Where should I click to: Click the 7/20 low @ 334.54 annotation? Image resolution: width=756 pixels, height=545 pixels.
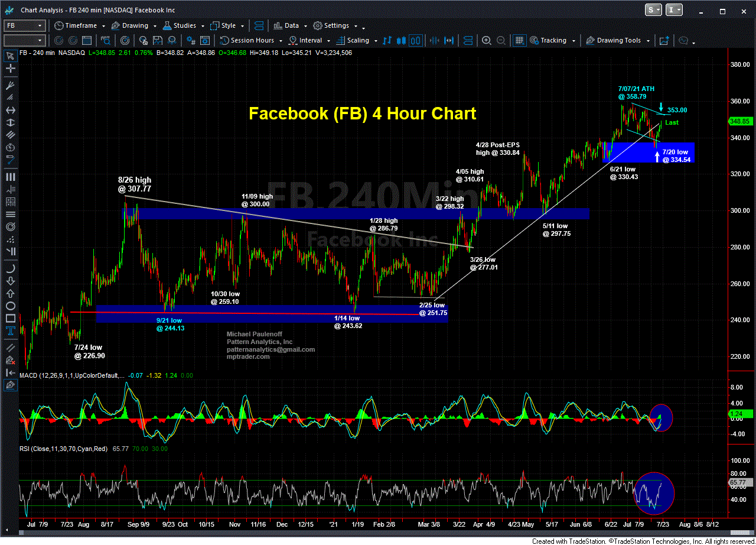coord(677,156)
